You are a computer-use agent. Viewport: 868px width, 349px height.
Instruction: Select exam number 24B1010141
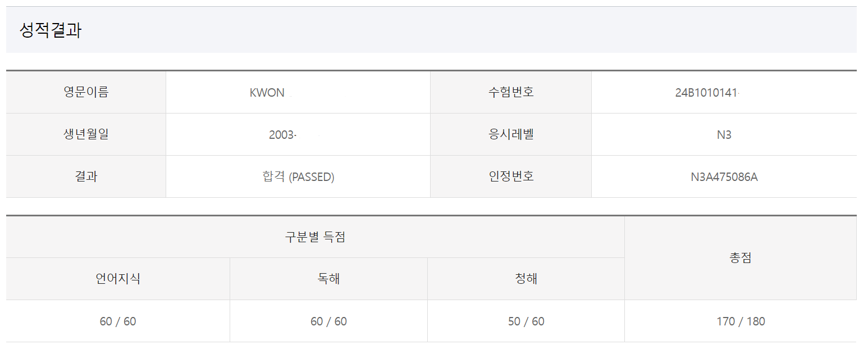pos(706,93)
